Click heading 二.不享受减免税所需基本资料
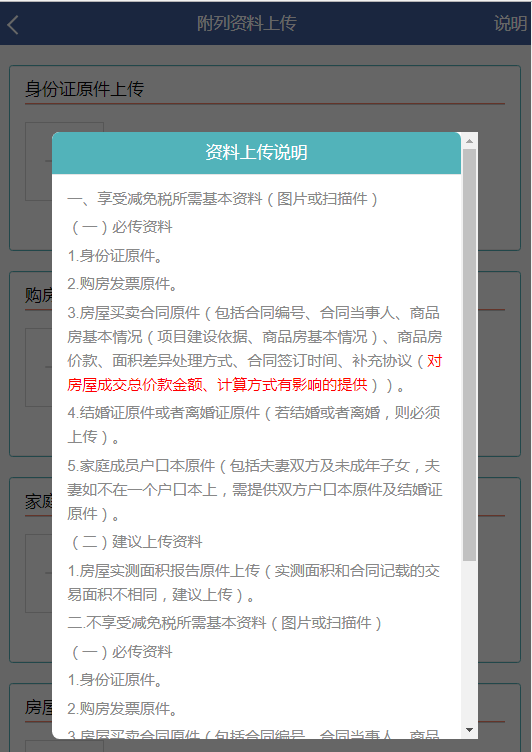The image size is (532, 752). [x=225, y=623]
